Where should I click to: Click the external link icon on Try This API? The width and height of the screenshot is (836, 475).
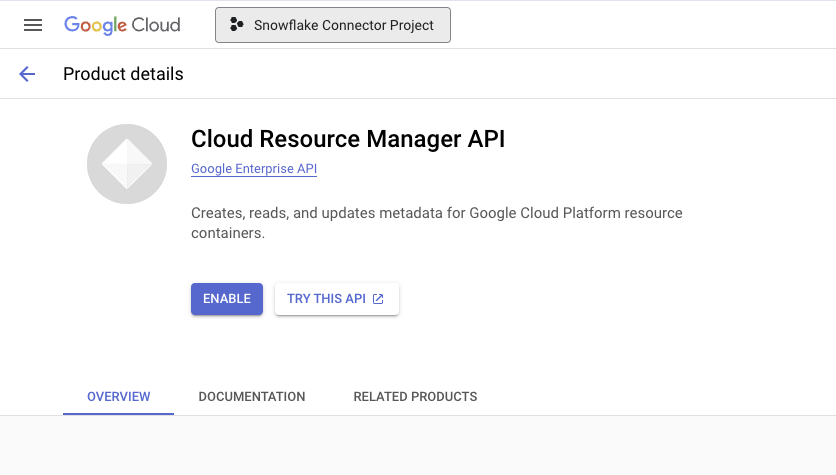click(x=378, y=299)
